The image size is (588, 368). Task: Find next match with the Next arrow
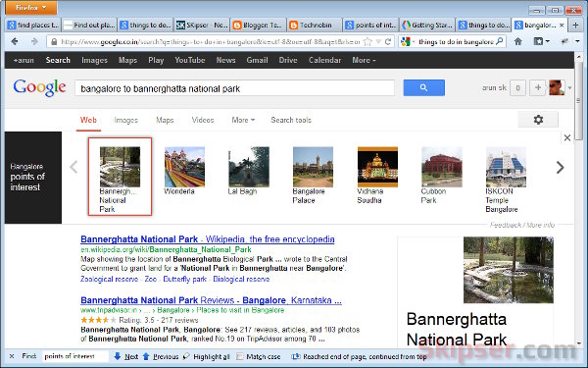coord(126,356)
